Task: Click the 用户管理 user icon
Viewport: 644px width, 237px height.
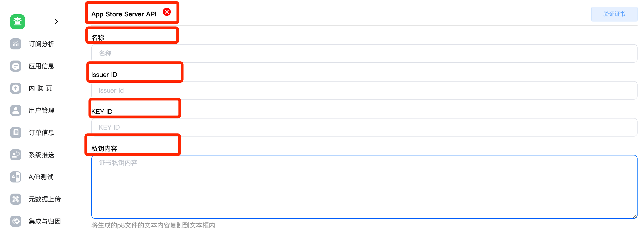Action: pyautogui.click(x=15, y=110)
